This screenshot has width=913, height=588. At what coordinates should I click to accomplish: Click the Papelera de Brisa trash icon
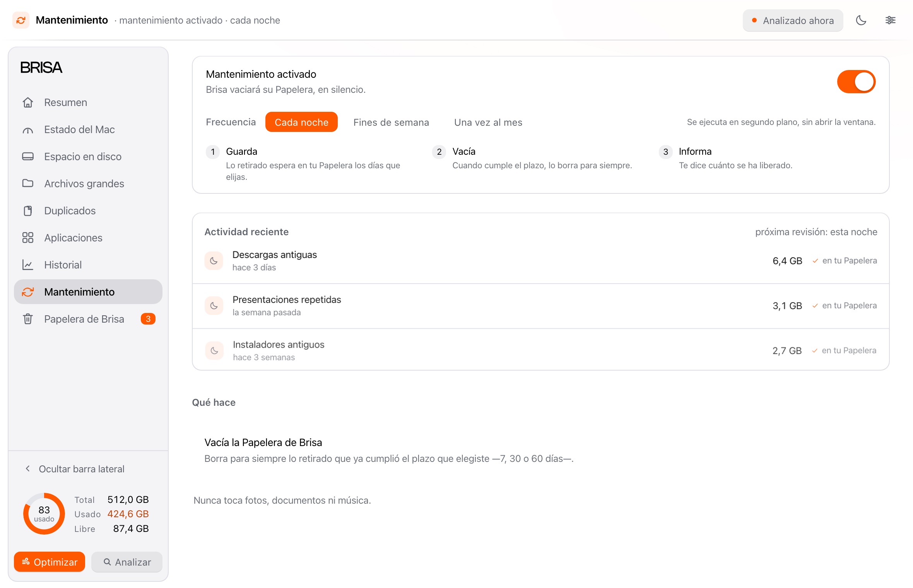tap(28, 319)
